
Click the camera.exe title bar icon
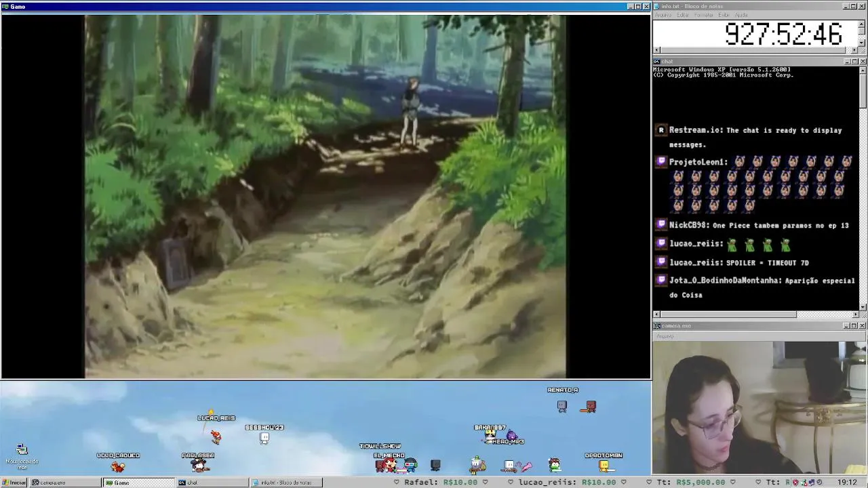(x=657, y=326)
